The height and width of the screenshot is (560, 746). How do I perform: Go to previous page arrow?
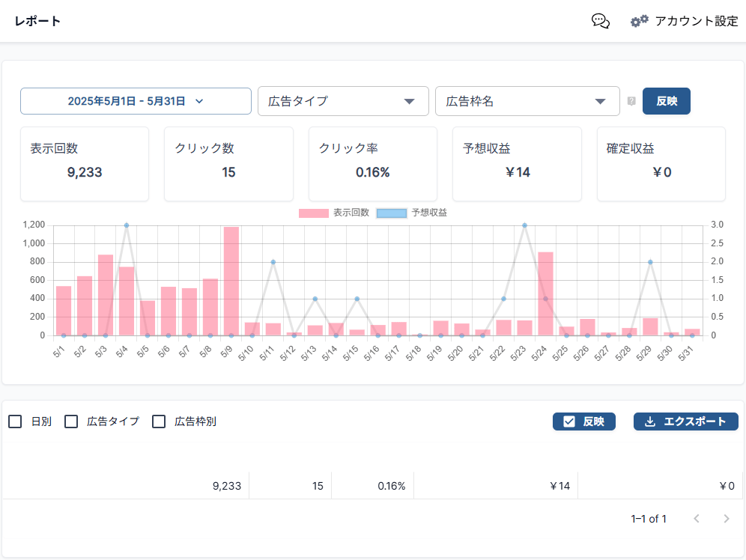697,519
